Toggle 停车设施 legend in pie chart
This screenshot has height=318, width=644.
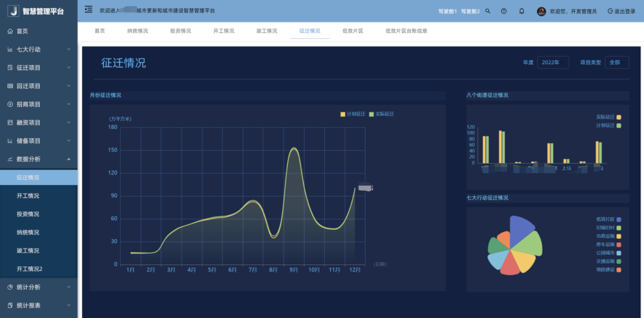pos(609,245)
